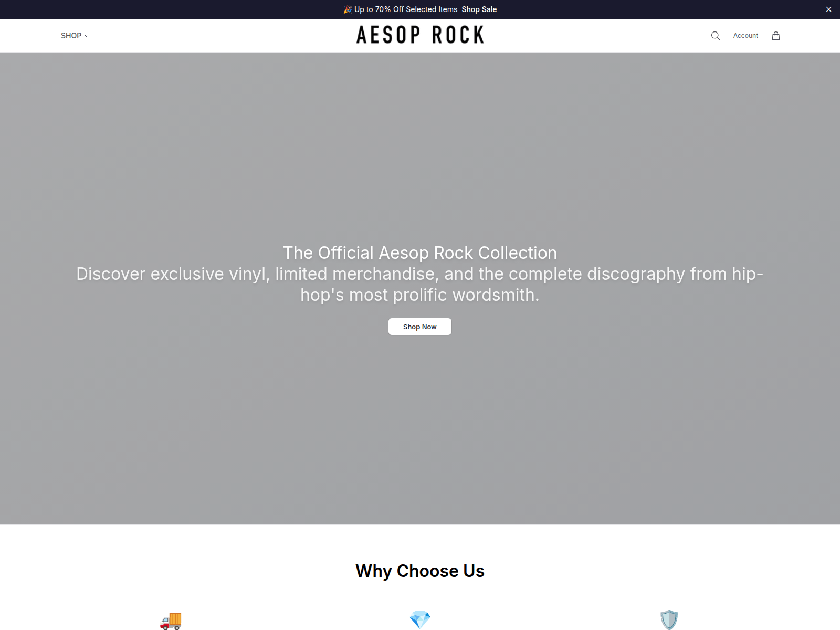Click the 'Up to 70% Off Selected Items' text

pos(406,9)
